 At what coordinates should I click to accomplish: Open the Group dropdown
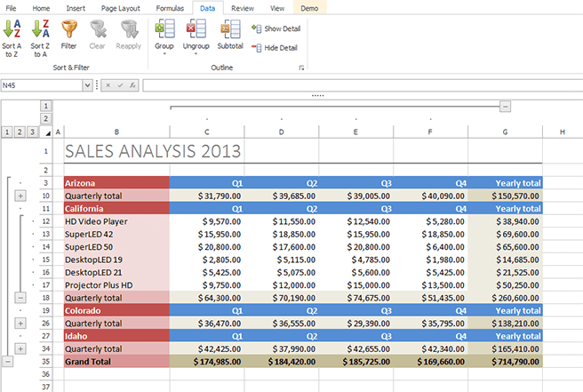[x=164, y=52]
